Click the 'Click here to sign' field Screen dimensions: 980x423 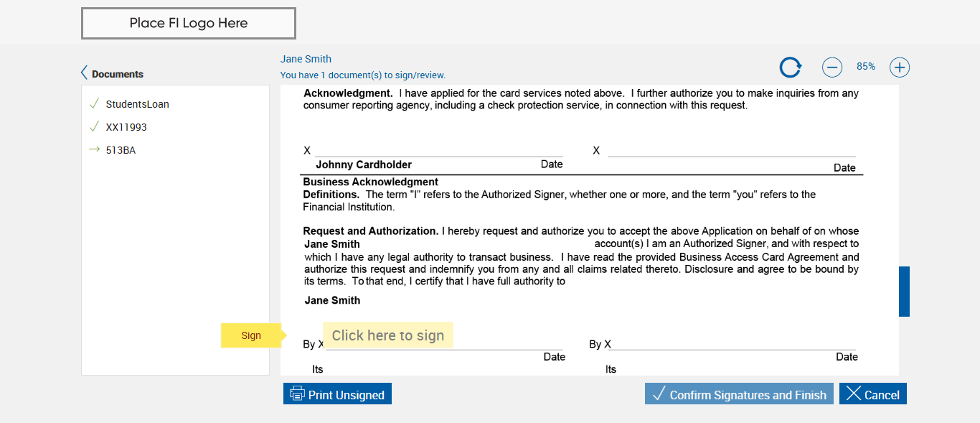click(x=387, y=335)
